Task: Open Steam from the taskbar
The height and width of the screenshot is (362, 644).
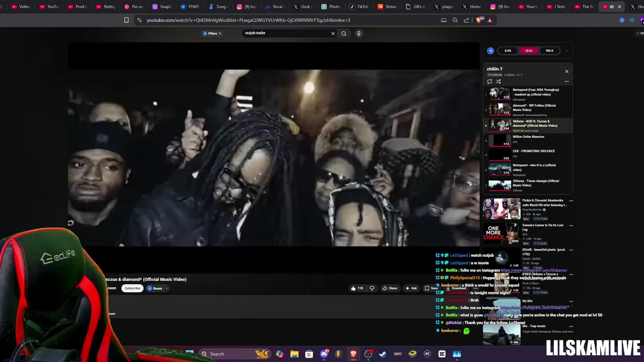Action: tap(383, 354)
